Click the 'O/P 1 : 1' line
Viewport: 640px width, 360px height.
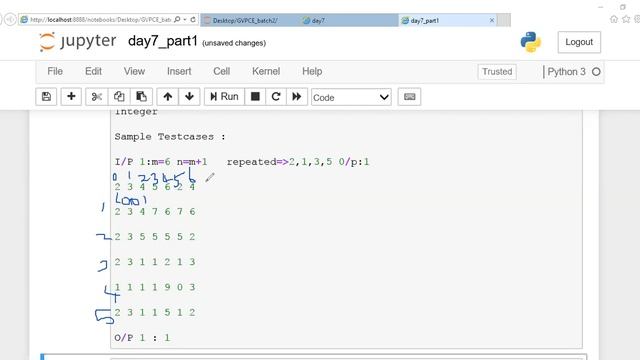(x=142, y=338)
